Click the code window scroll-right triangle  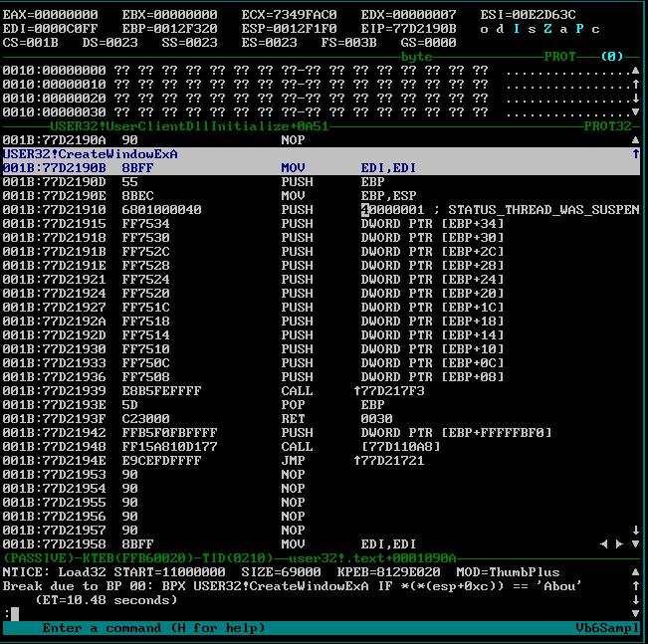619,544
